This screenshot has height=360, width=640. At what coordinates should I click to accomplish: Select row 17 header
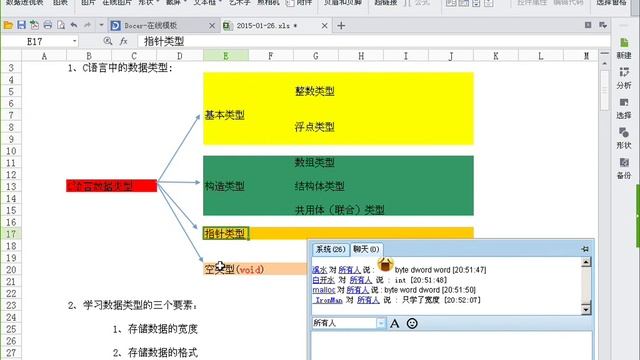11,234
